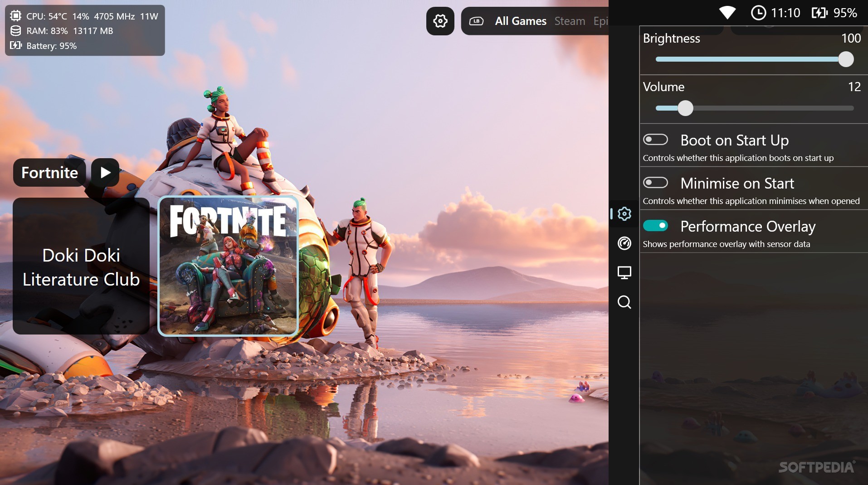The width and height of the screenshot is (868, 485).
Task: Switch to the partially visible Epic tab
Action: point(600,21)
